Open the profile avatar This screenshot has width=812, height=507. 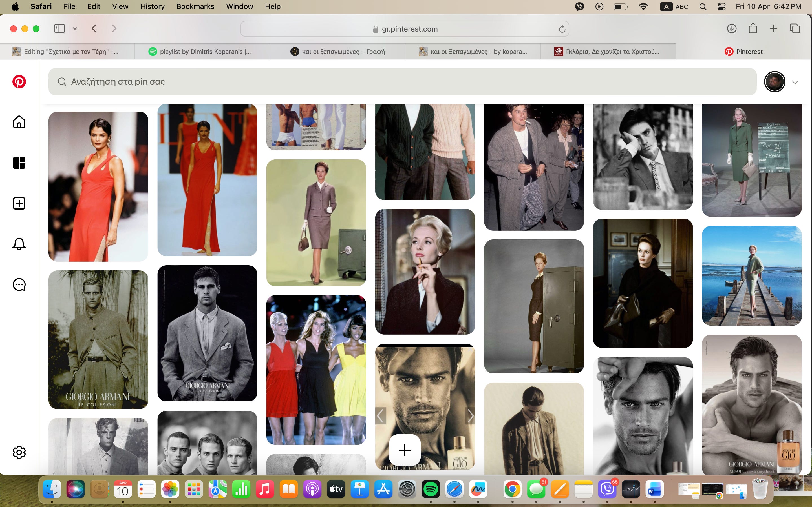pos(775,82)
